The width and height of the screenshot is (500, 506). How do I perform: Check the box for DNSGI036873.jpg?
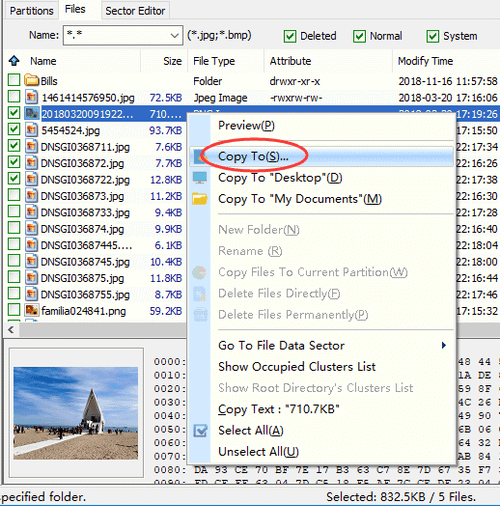[x=14, y=195]
